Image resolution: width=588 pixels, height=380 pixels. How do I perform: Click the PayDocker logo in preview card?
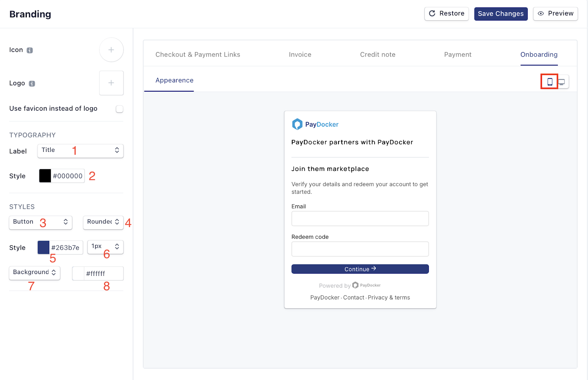click(315, 124)
